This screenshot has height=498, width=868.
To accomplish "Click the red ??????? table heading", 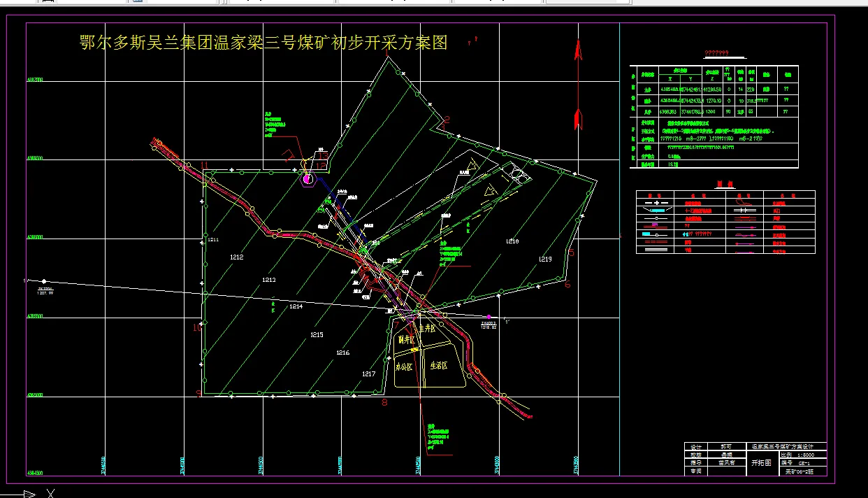I will tap(716, 53).
